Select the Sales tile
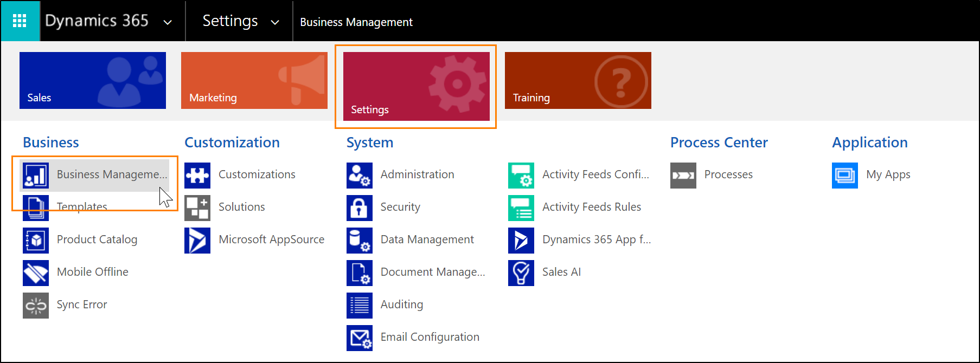Screen dimensions: 980x363 (x=93, y=81)
